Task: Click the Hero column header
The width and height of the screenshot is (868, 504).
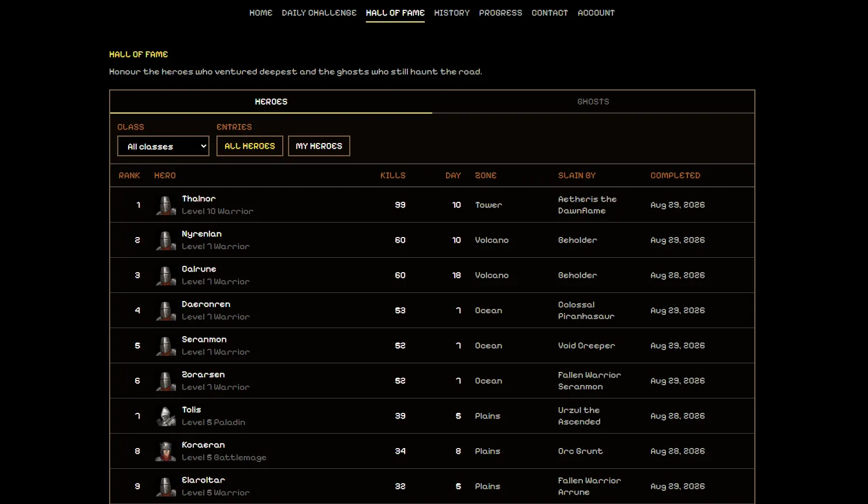Action: pyautogui.click(x=164, y=175)
